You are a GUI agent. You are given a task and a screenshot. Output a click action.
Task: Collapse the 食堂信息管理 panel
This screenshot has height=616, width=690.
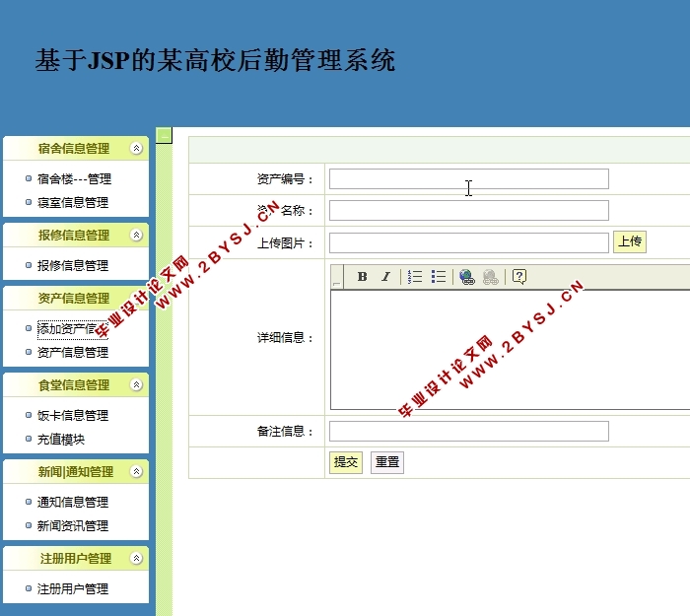[136, 385]
